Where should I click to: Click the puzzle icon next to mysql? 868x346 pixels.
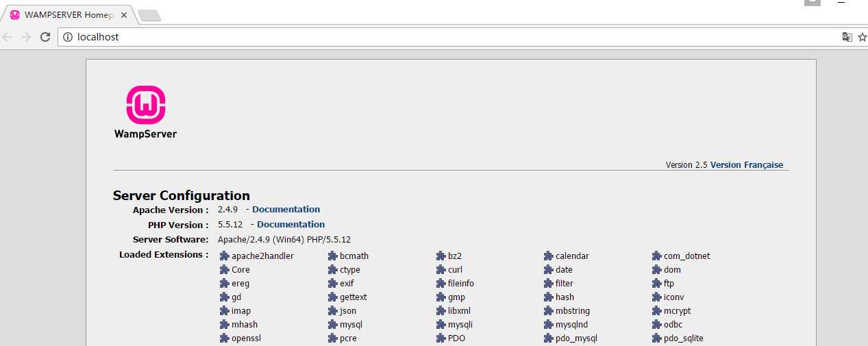[333, 325]
